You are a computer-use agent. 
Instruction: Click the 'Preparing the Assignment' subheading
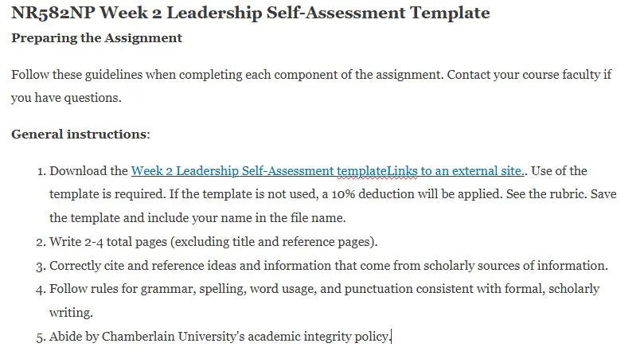96,37
